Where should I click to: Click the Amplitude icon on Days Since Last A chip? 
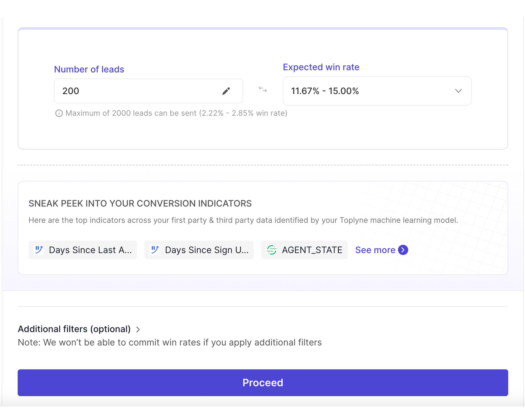[x=39, y=250]
